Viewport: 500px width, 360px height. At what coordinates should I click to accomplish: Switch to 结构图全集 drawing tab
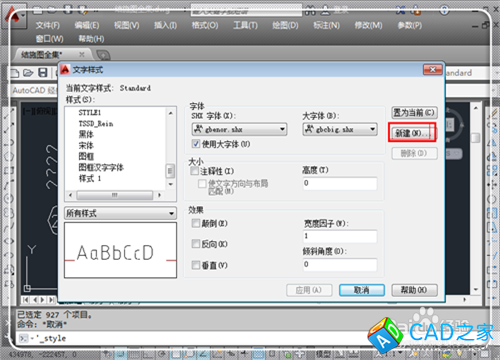point(42,54)
